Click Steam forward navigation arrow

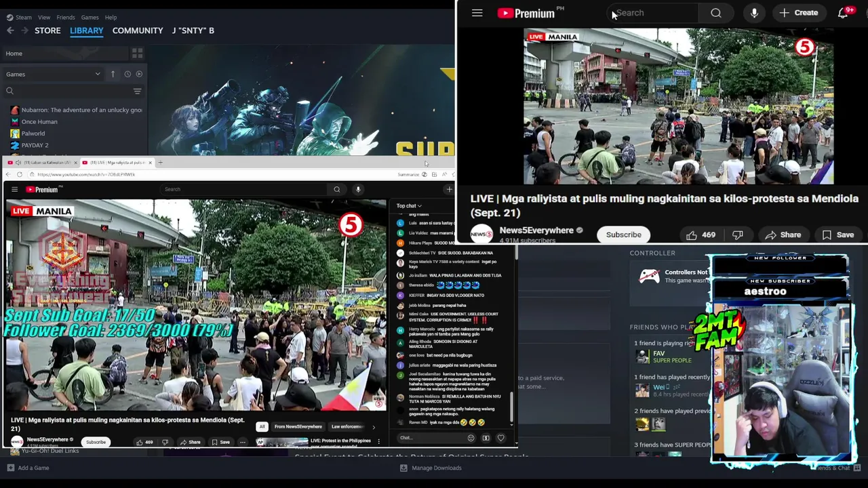click(x=24, y=30)
